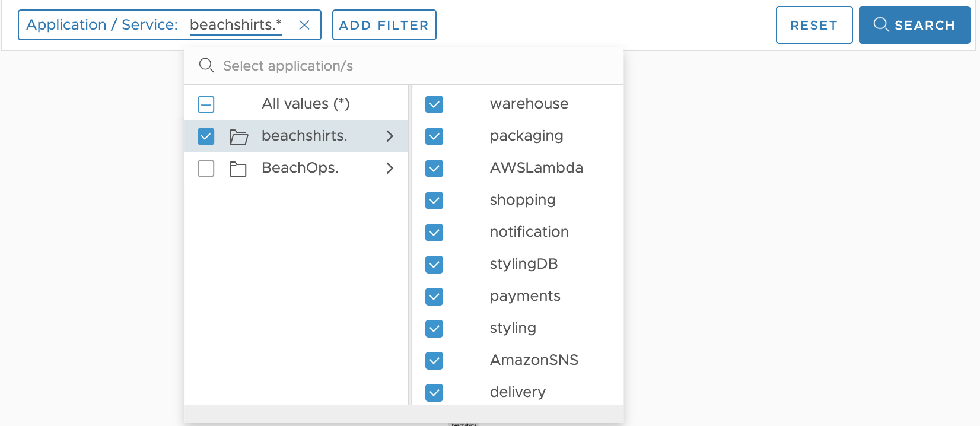Click the styling service label

(x=513, y=329)
